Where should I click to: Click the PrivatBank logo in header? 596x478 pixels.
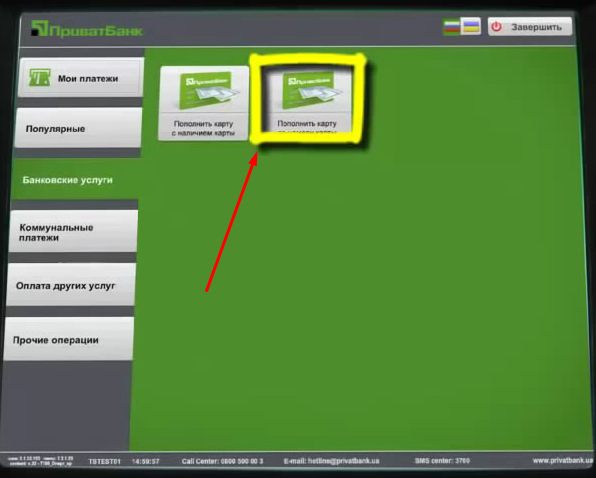pyautogui.click(x=87, y=29)
